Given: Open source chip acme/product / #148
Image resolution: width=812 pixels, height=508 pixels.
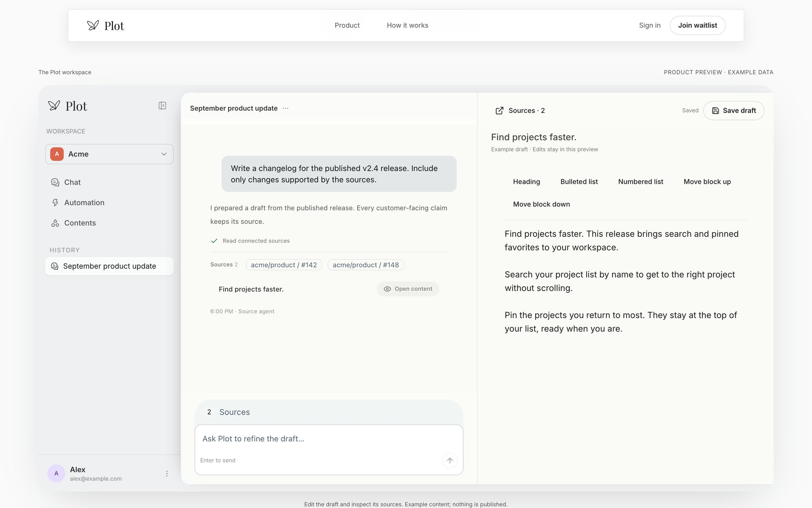Looking at the screenshot, I should tap(366, 265).
